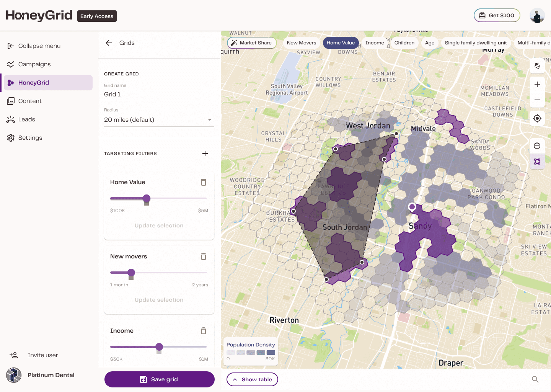Image resolution: width=551 pixels, height=392 pixels.
Task: Click the "Riverton" map label
Action: click(284, 320)
